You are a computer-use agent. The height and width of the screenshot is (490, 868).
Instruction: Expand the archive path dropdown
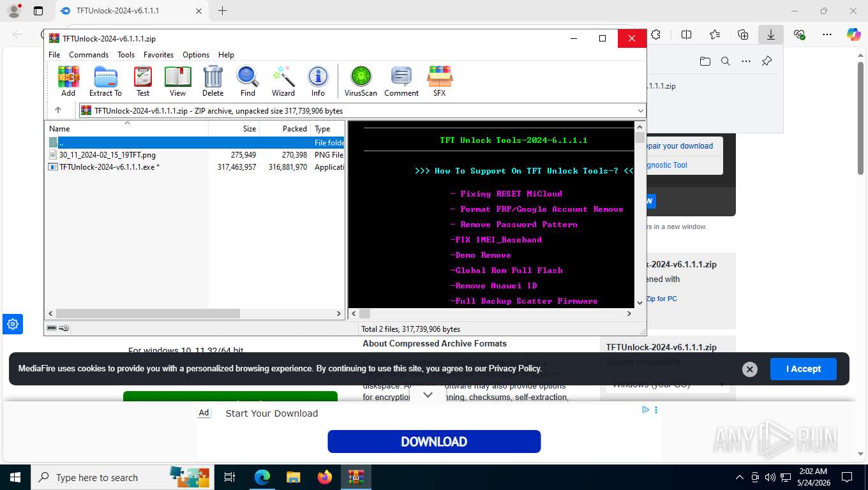point(640,110)
